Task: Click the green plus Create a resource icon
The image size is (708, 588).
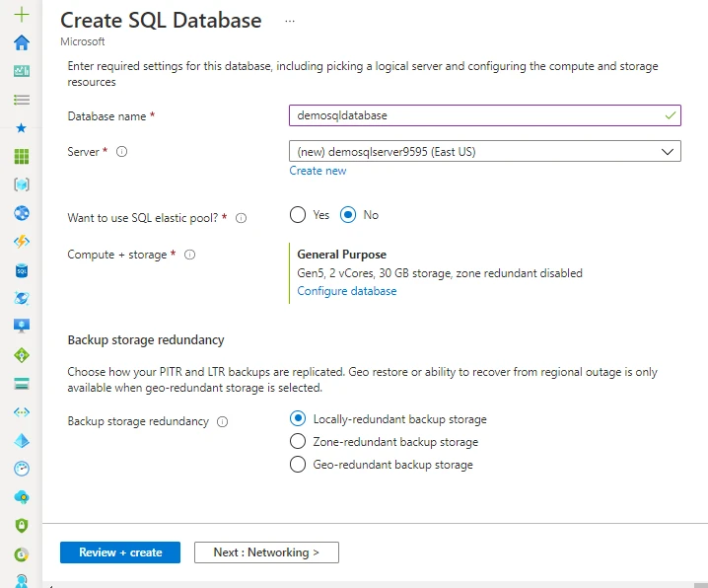Action: pyautogui.click(x=22, y=15)
